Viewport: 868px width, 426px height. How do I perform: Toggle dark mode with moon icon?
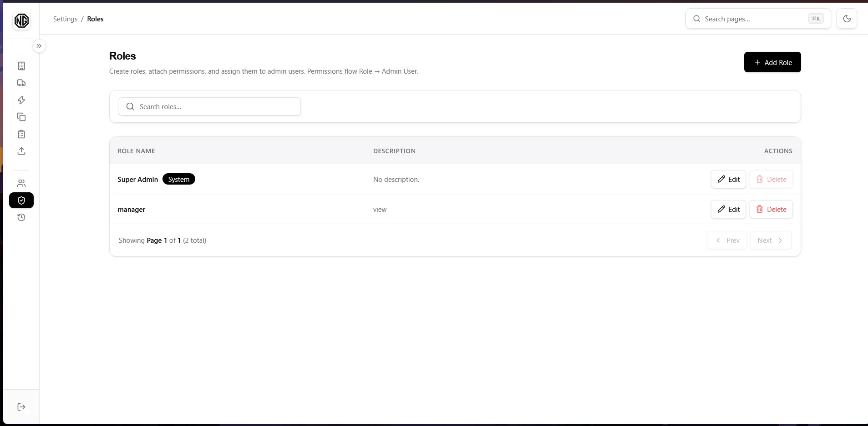[847, 19]
